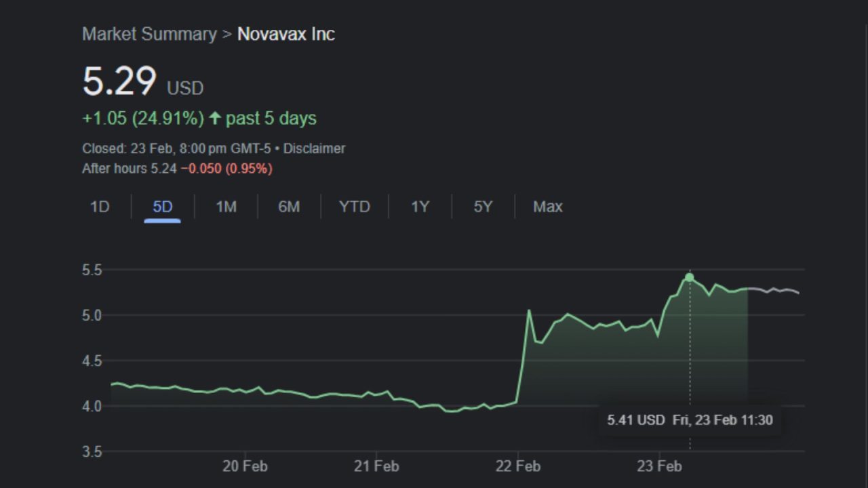Click the grey after-hours line segment
The width and height of the screenshot is (868, 488).
773,291
